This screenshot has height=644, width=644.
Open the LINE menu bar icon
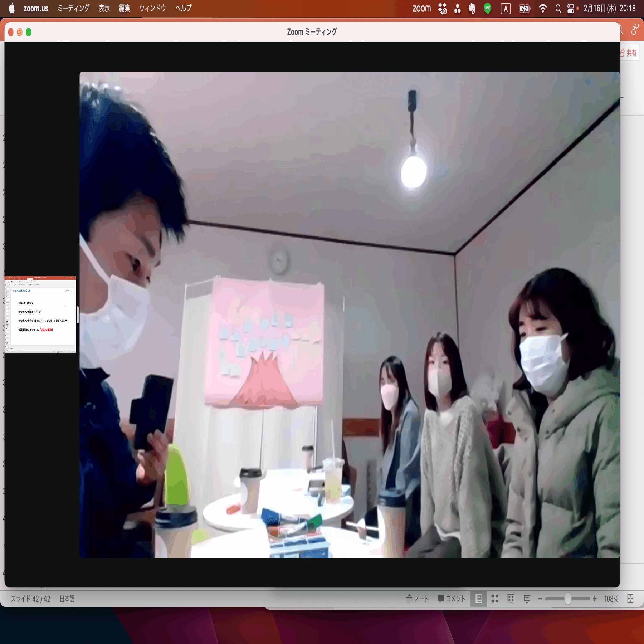(487, 8)
